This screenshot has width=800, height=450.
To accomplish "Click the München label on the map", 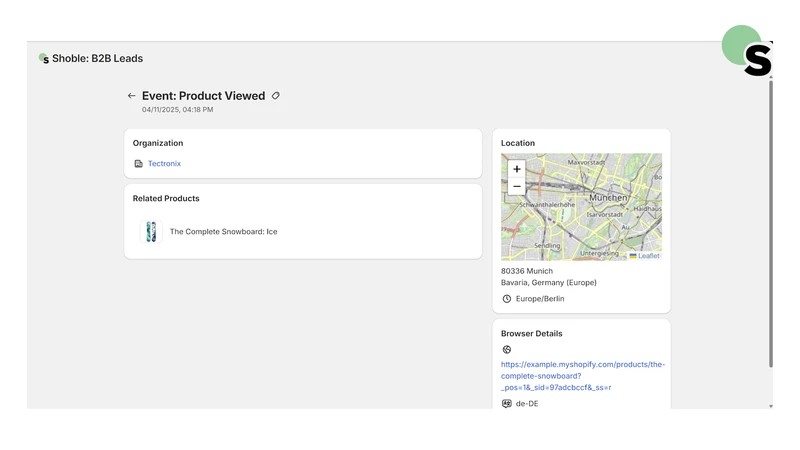I will [608, 197].
